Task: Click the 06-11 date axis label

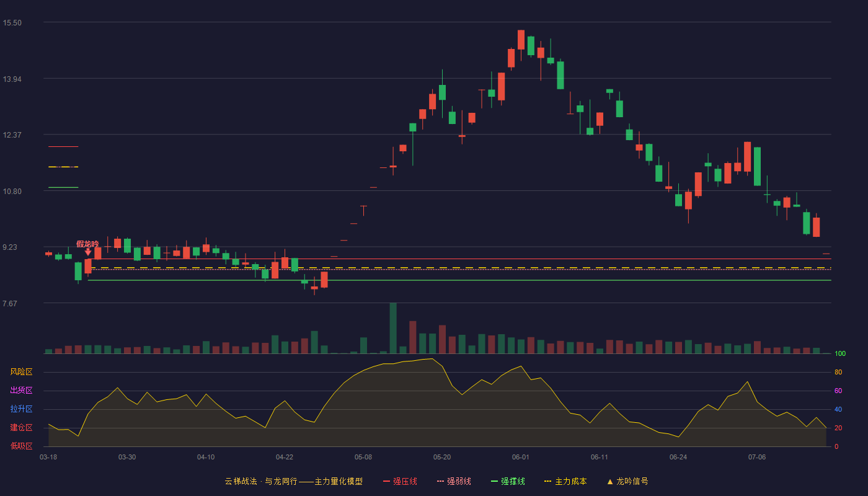Action: point(600,457)
